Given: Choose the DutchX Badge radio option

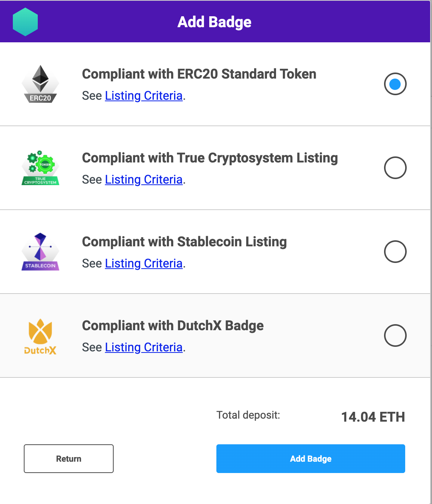Looking at the screenshot, I should (395, 335).
